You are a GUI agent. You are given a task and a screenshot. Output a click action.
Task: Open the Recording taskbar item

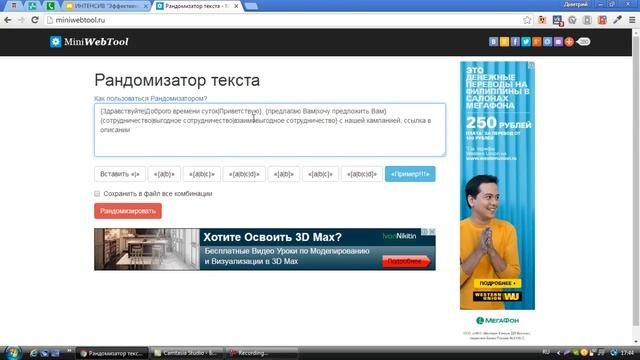262,353
